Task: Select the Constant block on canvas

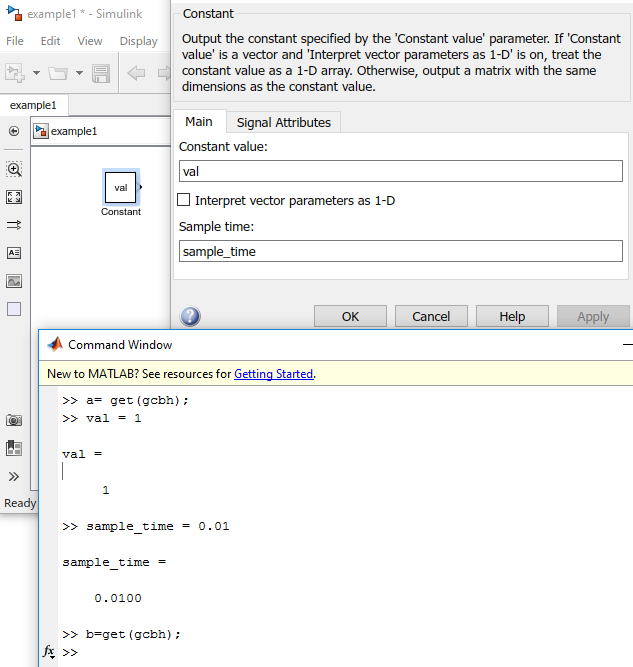Action: [x=121, y=188]
